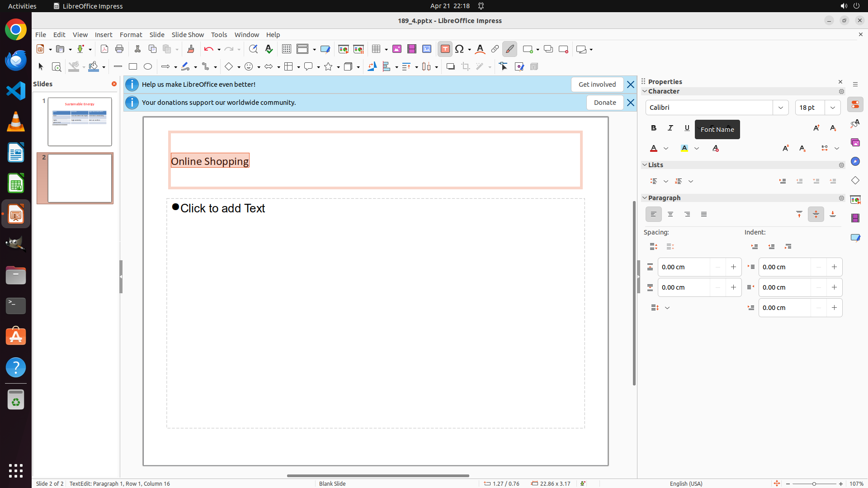
Task: Collapse the Lists section
Action: point(645,165)
